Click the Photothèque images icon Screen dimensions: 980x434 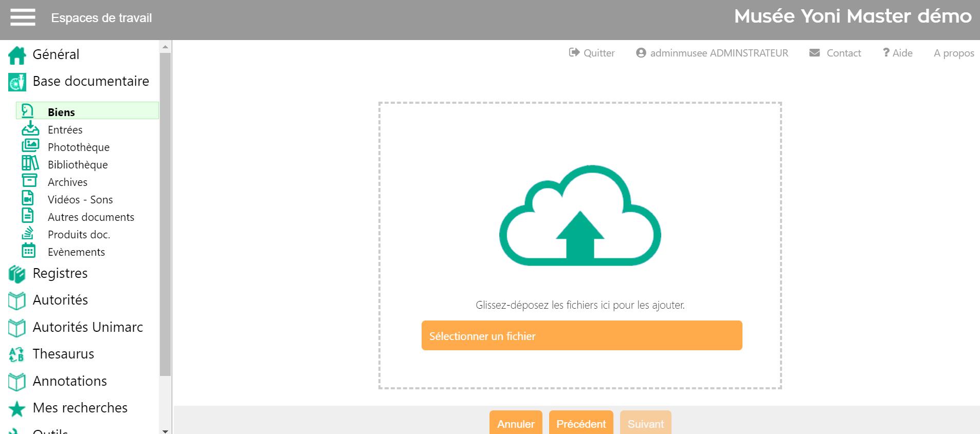coord(30,146)
